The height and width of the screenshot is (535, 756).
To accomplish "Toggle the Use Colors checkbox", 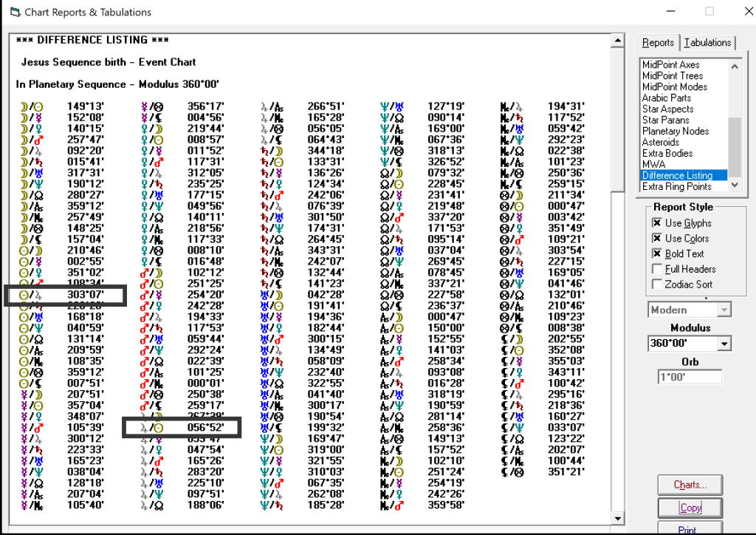I will (657, 239).
